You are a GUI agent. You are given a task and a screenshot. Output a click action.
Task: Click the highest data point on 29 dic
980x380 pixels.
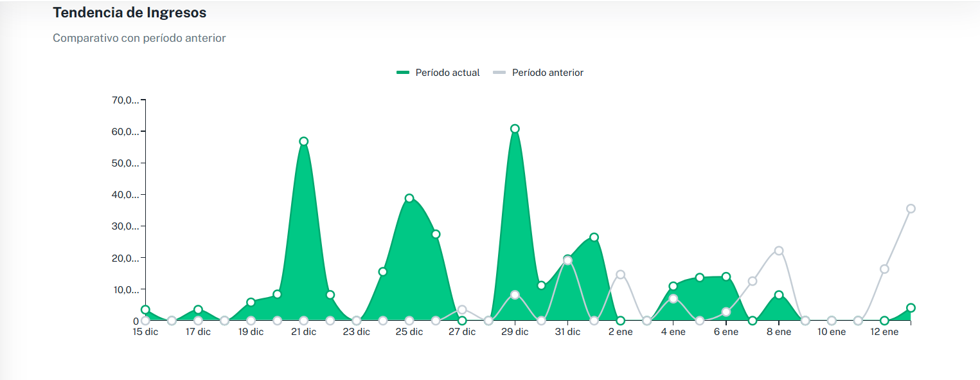click(514, 129)
